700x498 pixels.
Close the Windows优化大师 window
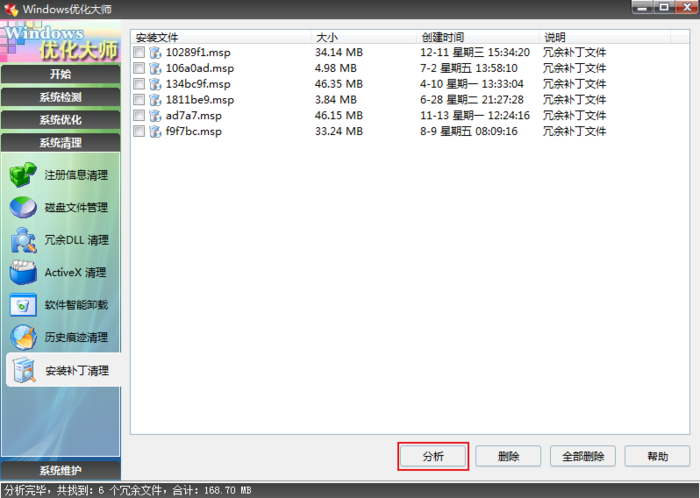point(686,7)
